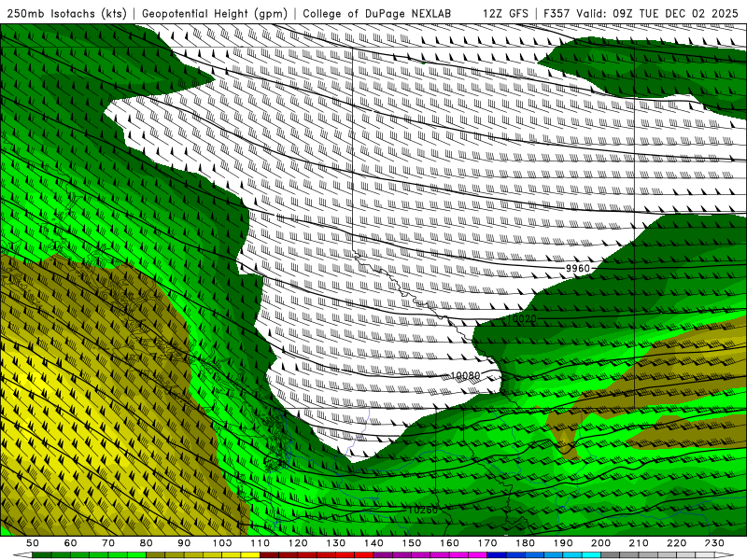Image resolution: width=747 pixels, height=560 pixels.
Task: Click the right arrow end of the color bar
Action: coord(725,555)
